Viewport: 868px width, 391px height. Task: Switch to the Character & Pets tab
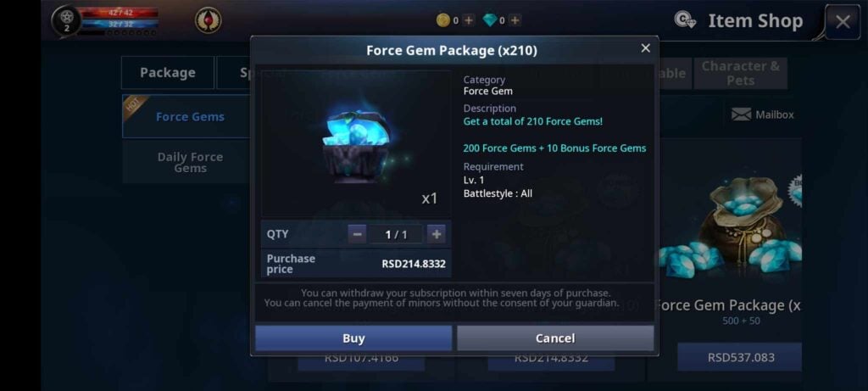click(740, 73)
